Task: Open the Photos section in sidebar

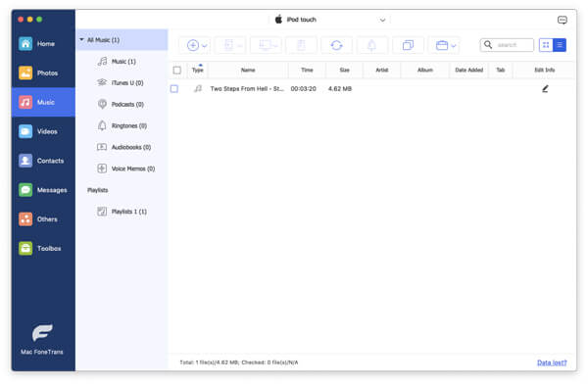Action: point(43,72)
